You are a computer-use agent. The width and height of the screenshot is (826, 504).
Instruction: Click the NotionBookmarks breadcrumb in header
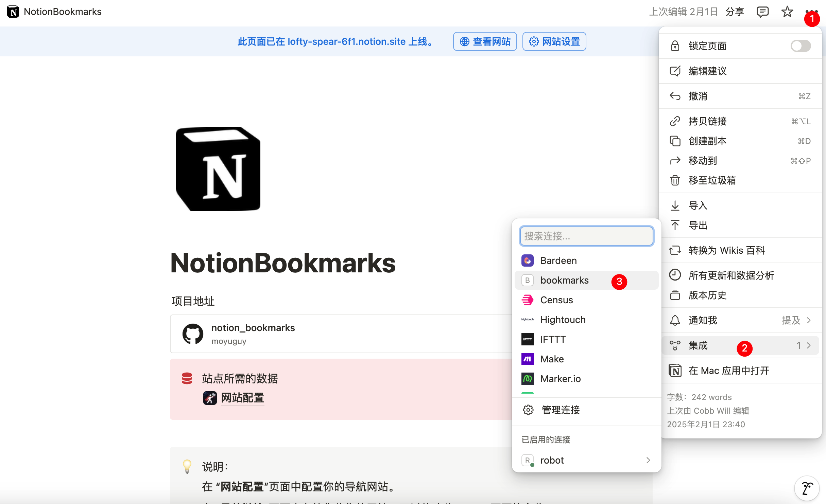pyautogui.click(x=63, y=12)
